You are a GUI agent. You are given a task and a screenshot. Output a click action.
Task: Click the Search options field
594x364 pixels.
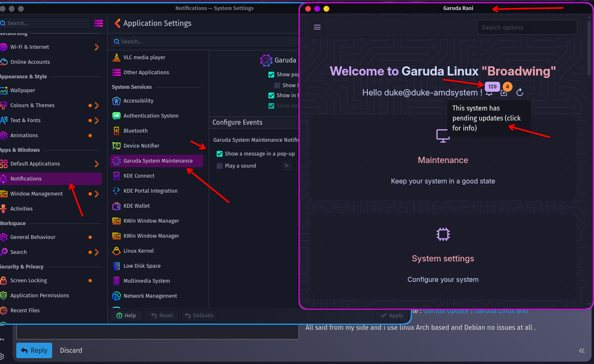(527, 28)
